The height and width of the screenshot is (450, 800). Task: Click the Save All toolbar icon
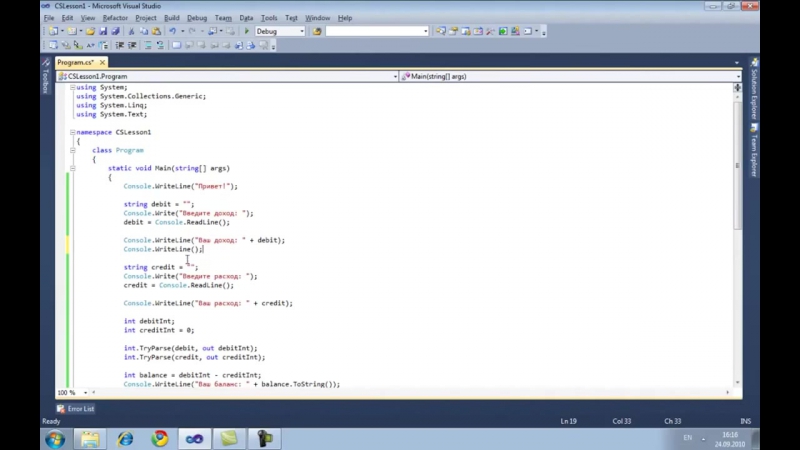click(x=116, y=31)
